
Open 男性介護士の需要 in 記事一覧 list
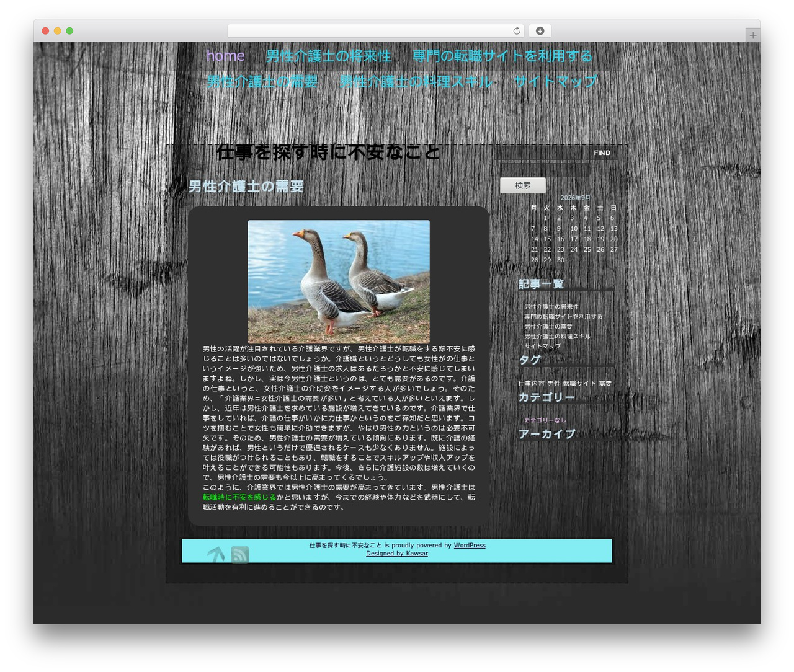[x=548, y=327]
